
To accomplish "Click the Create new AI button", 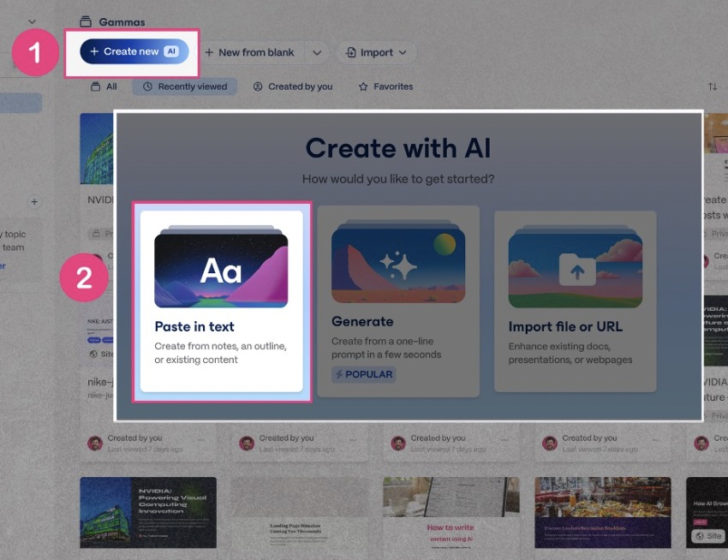I will (134, 51).
